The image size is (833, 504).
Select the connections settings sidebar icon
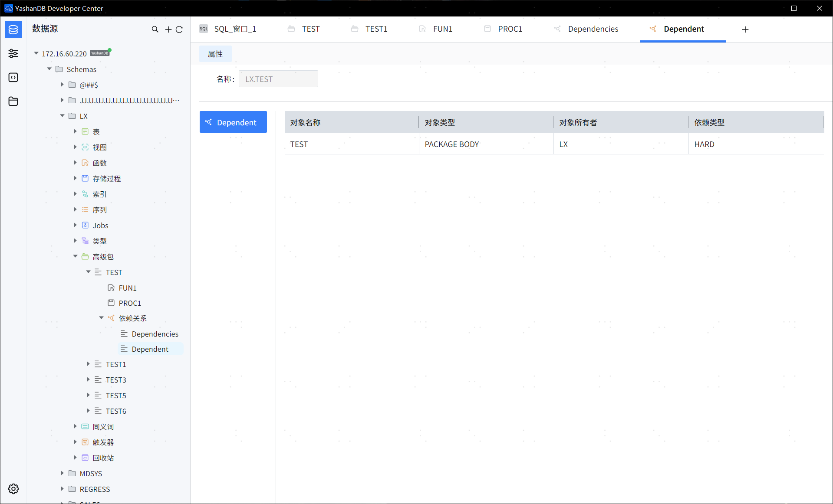[13, 53]
